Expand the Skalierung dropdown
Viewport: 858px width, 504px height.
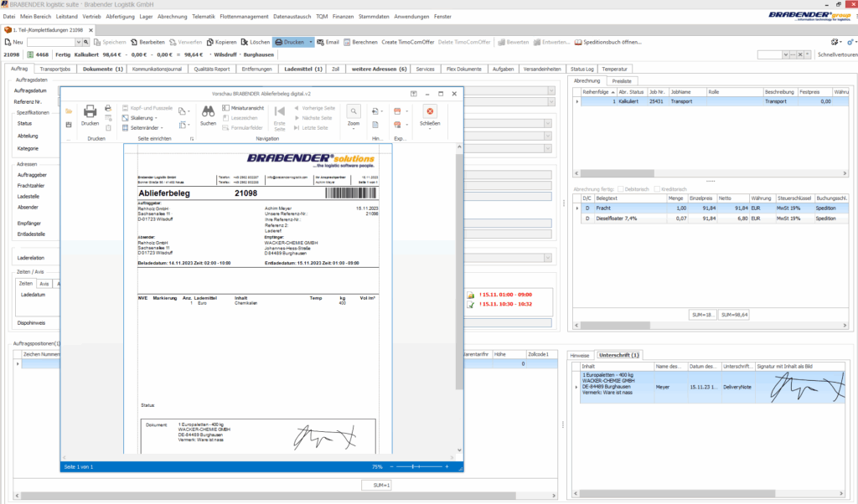(142, 118)
